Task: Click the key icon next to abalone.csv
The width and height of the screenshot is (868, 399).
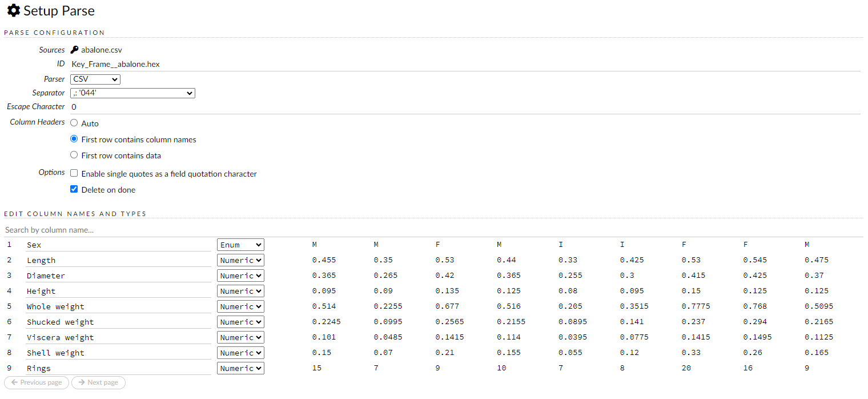Action: pos(74,50)
